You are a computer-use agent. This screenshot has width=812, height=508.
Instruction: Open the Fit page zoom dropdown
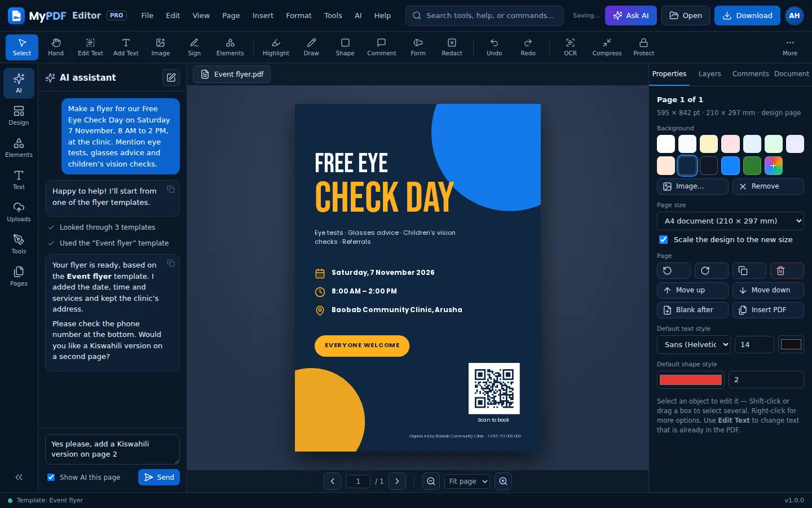tap(467, 481)
